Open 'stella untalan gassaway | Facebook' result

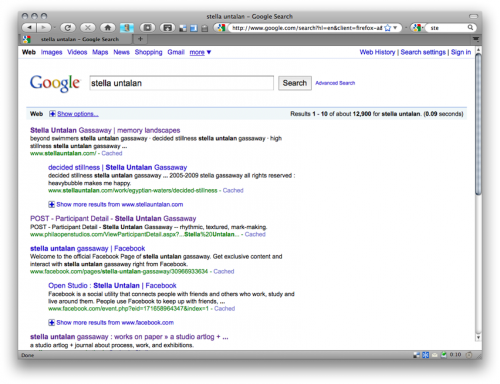pos(87,248)
